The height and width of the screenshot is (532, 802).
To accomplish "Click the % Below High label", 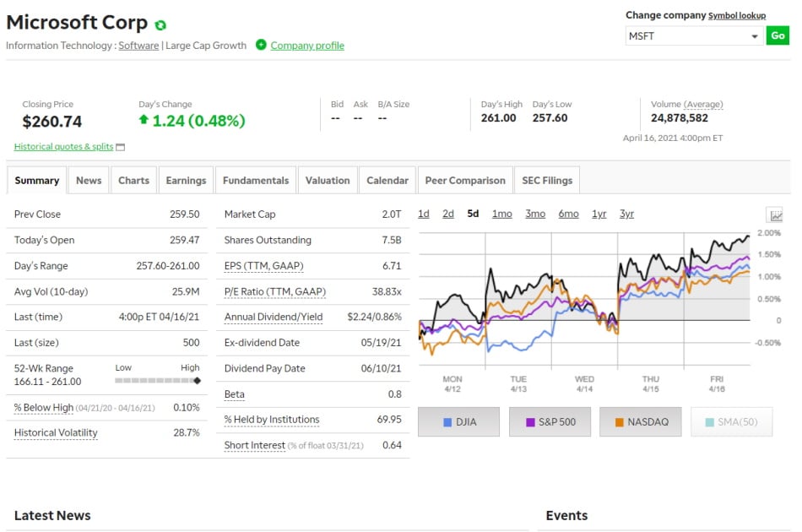I will click(x=44, y=408).
